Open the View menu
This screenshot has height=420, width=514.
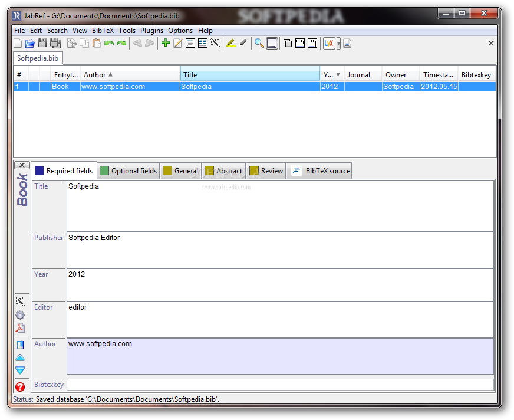coord(80,31)
